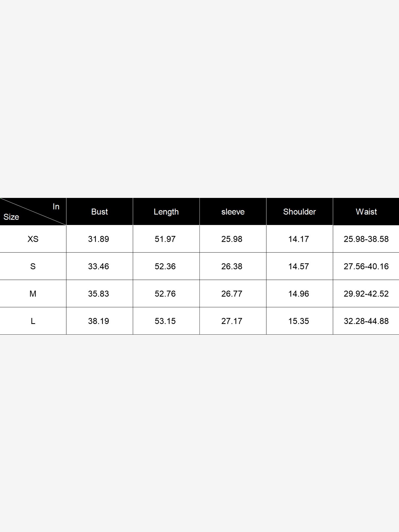Viewport: 399px width, 532px height.
Task: Select the XS size row label
Action: tap(33, 239)
